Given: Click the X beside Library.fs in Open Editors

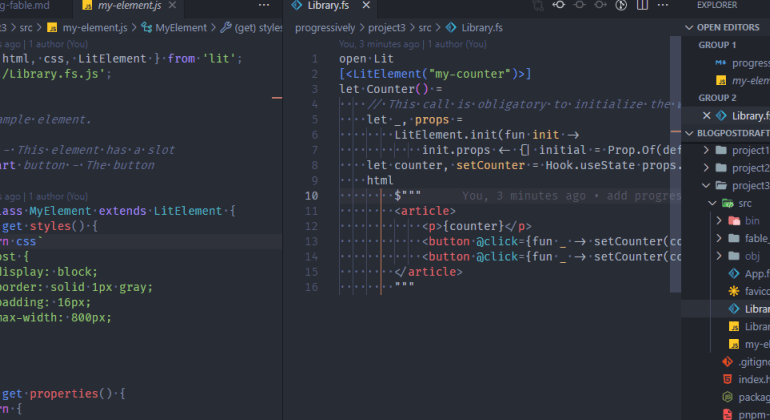Looking at the screenshot, I should click(x=708, y=116).
